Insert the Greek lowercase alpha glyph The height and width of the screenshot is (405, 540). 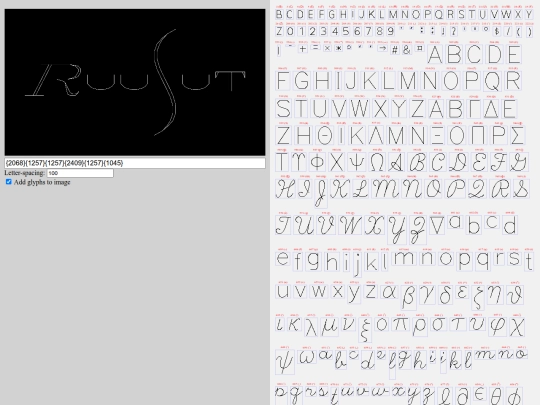389,291
